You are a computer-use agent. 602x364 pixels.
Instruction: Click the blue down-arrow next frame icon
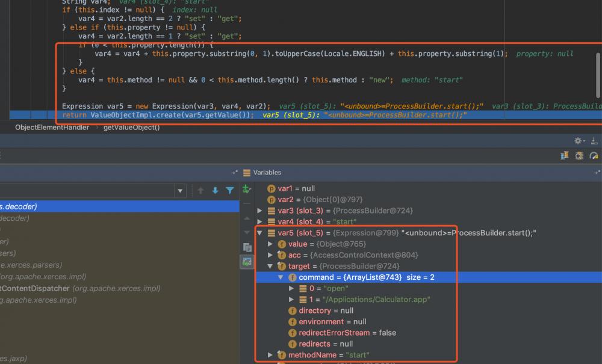[x=215, y=191]
